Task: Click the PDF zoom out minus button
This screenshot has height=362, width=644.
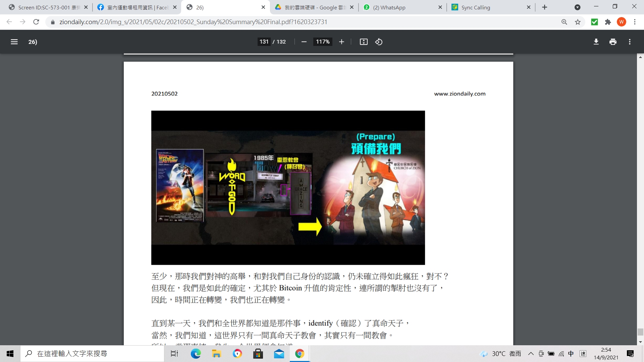Action: (304, 42)
